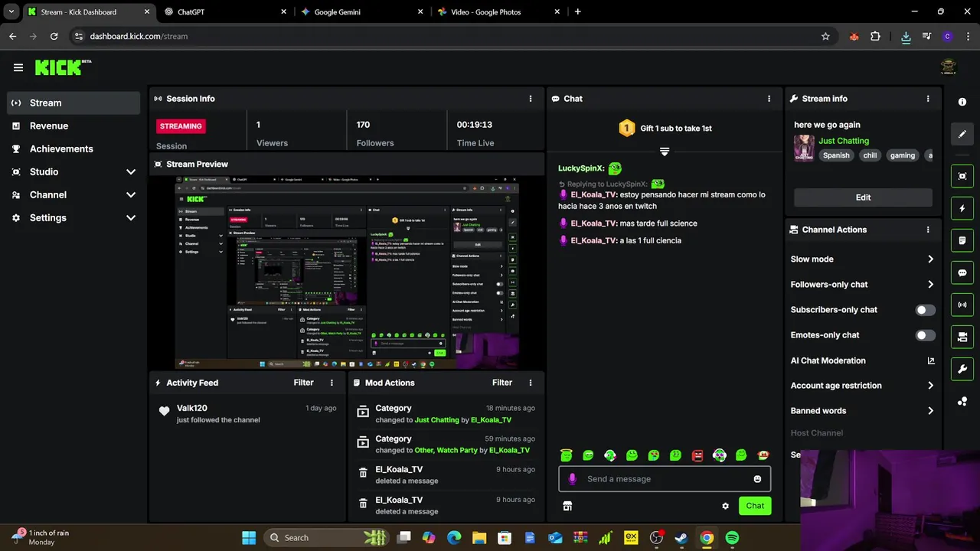Click Gift 1 sub to take 1st banner
980x551 pixels.
click(665, 129)
